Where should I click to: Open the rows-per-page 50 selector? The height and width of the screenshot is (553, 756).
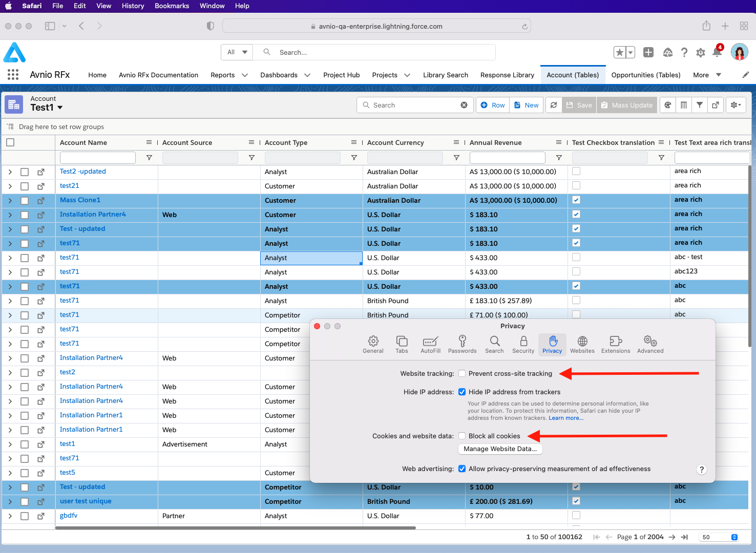(x=720, y=537)
